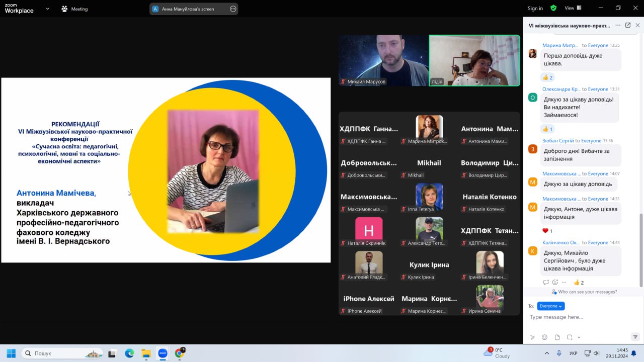The width and height of the screenshot is (644, 362).
Task: Click the taskbar search box 'Пошук'
Action: point(62,353)
